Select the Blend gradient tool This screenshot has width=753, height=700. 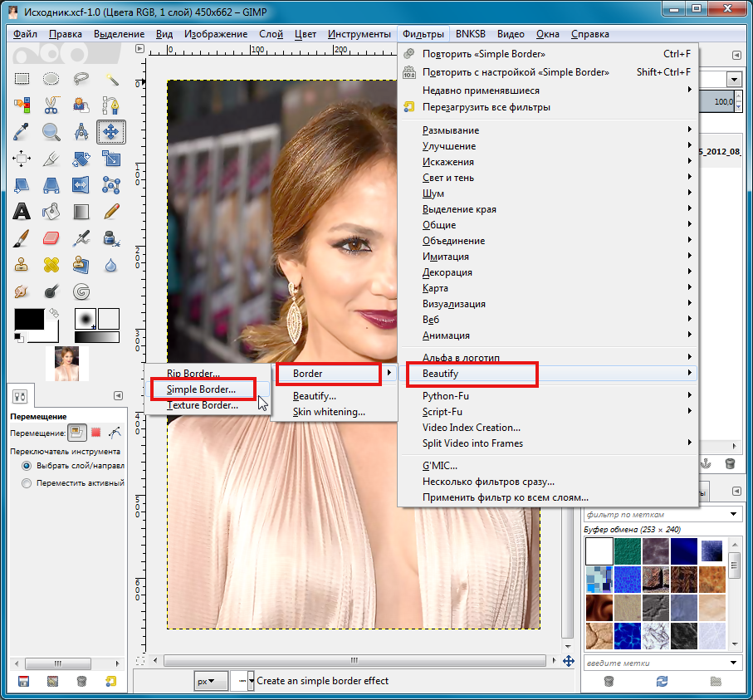click(81, 212)
